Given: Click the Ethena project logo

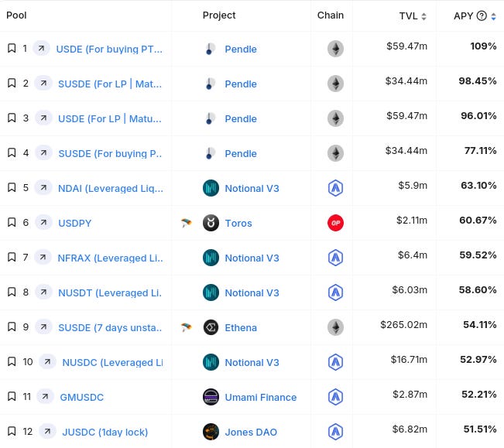Looking at the screenshot, I should 211,327.
